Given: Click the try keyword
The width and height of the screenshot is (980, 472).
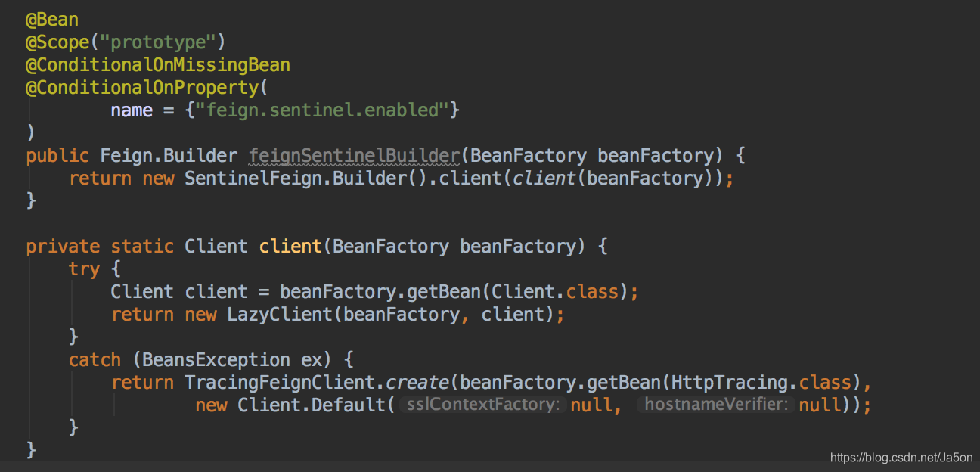Looking at the screenshot, I should pyautogui.click(x=84, y=269).
